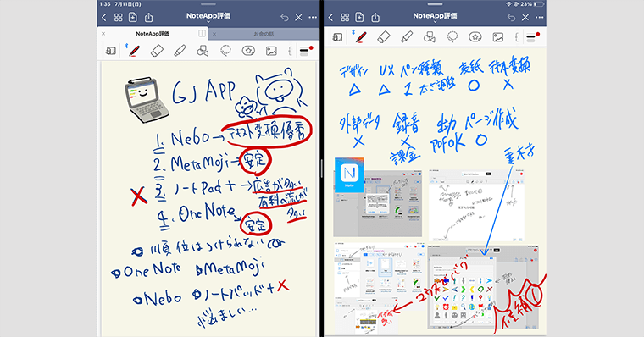
Task: Activate the lasso selection tool above GJ APP page
Action: coord(225,51)
